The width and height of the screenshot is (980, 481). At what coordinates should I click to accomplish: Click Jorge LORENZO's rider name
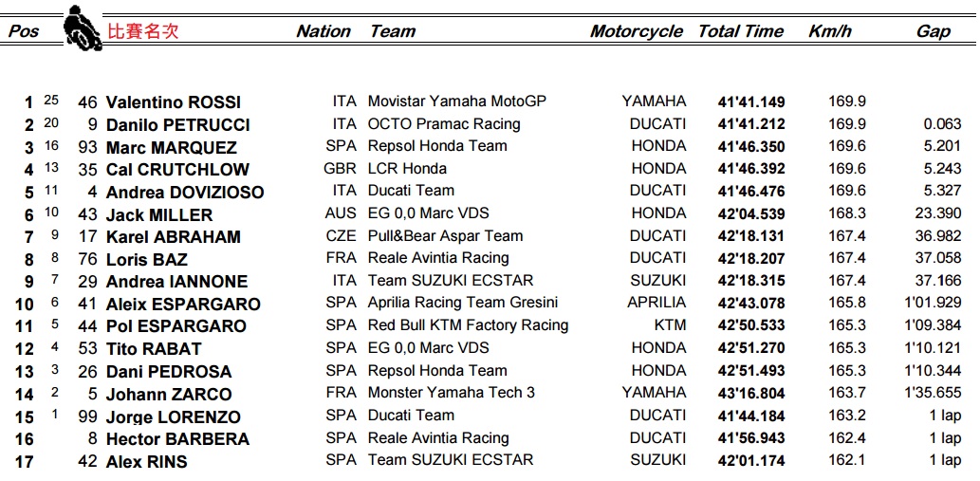pos(174,417)
